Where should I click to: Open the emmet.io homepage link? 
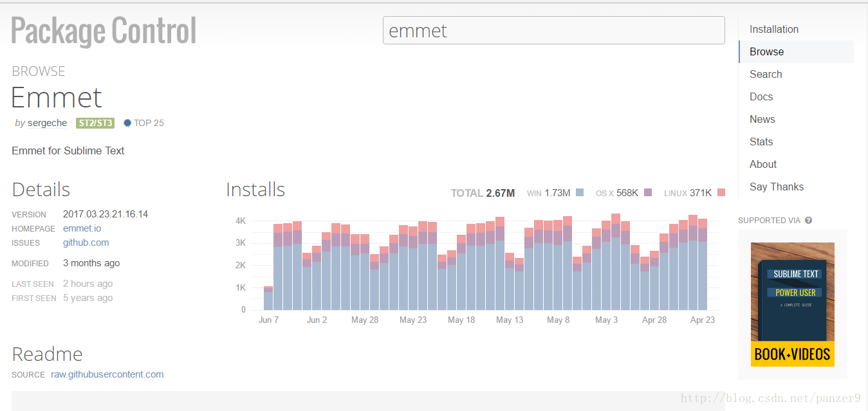tap(82, 228)
